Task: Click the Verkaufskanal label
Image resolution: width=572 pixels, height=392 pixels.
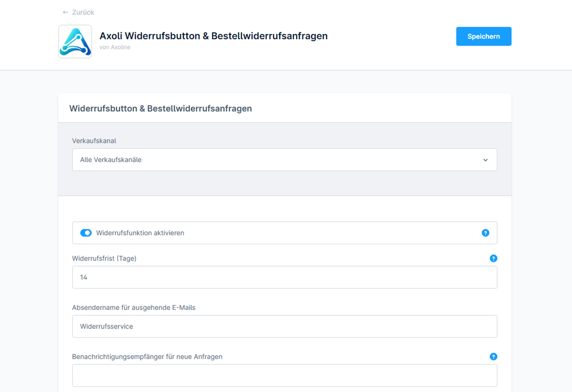Action: pos(94,141)
